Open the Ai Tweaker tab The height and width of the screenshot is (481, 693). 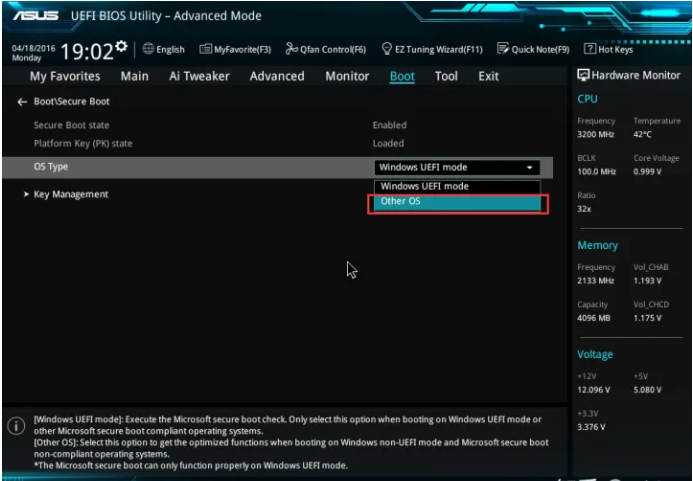(199, 76)
